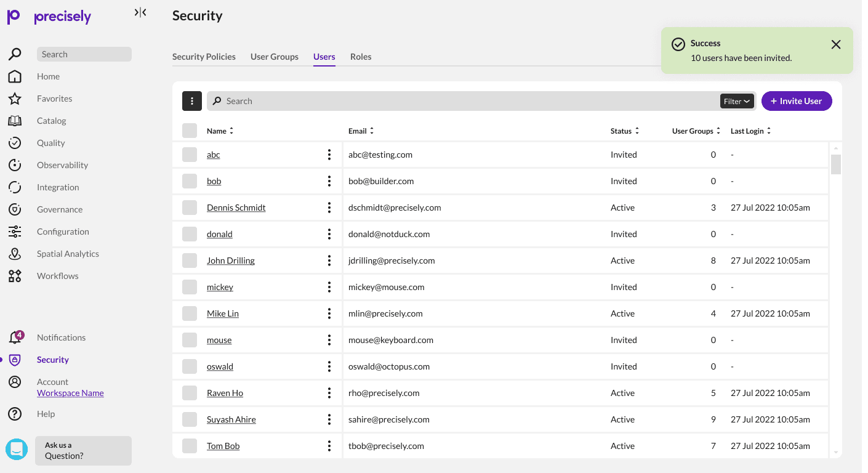The width and height of the screenshot is (868, 473).
Task: Select oswald's row checkbox
Action: pyautogui.click(x=190, y=366)
